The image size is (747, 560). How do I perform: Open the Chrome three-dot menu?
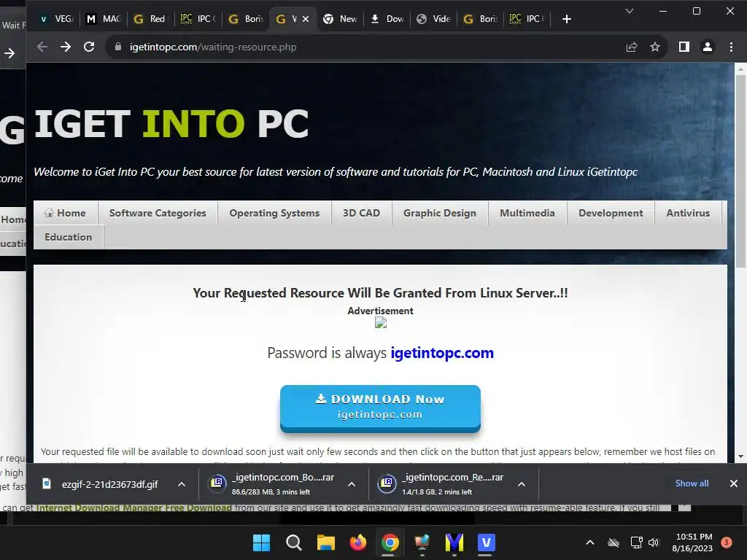tap(731, 47)
